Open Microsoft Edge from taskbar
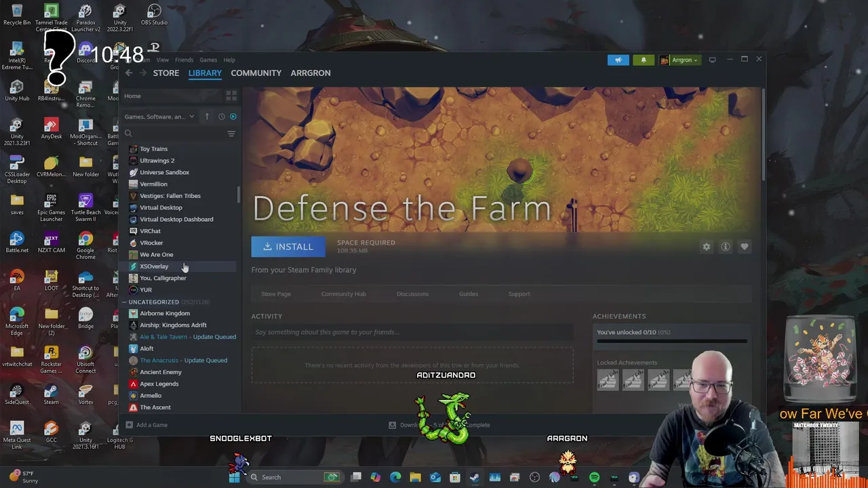868x488 pixels. (x=395, y=477)
